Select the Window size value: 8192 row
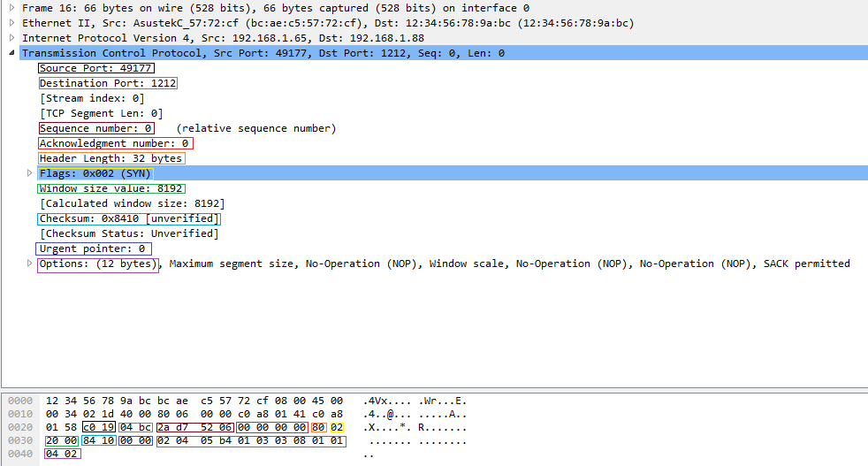This screenshot has width=868, height=466. tap(111, 188)
